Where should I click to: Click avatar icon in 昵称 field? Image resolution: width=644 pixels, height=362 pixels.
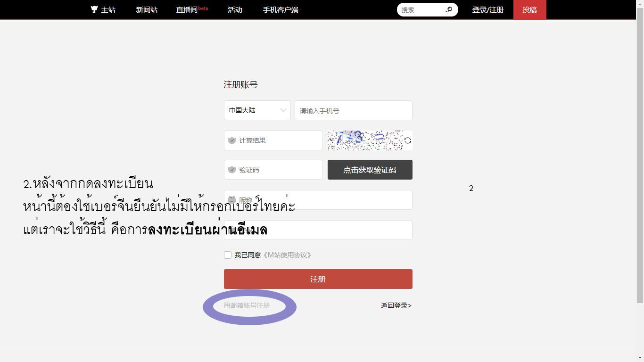[232, 200]
